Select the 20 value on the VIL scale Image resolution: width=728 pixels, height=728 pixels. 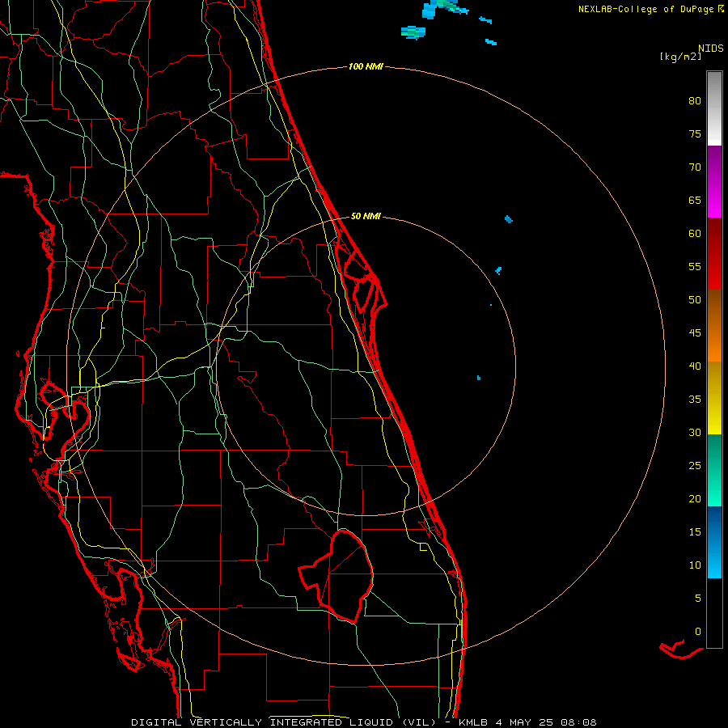(x=695, y=498)
